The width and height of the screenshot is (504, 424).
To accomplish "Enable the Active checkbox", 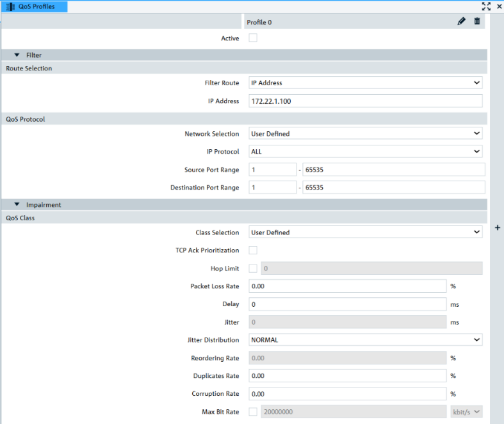I will click(253, 38).
